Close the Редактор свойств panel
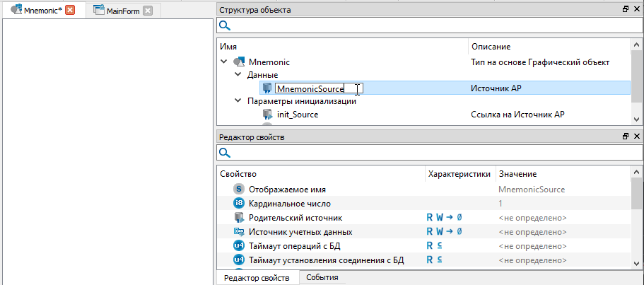 (x=636, y=136)
